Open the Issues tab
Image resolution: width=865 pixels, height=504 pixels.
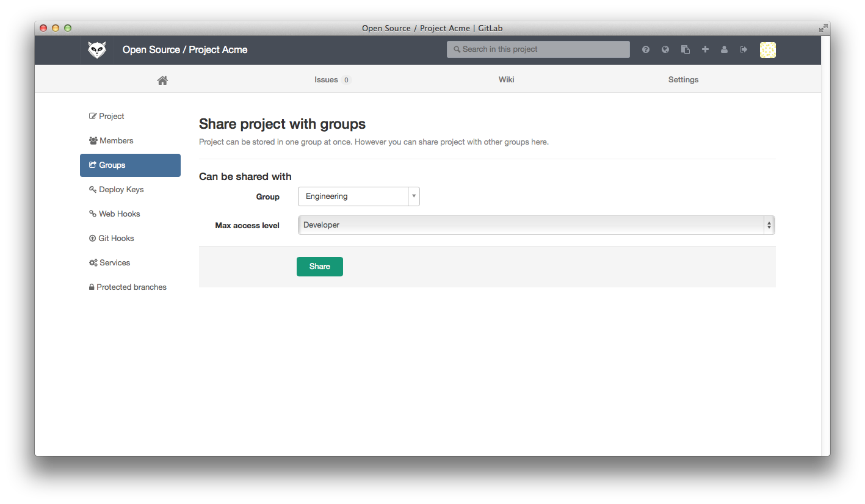tap(326, 79)
